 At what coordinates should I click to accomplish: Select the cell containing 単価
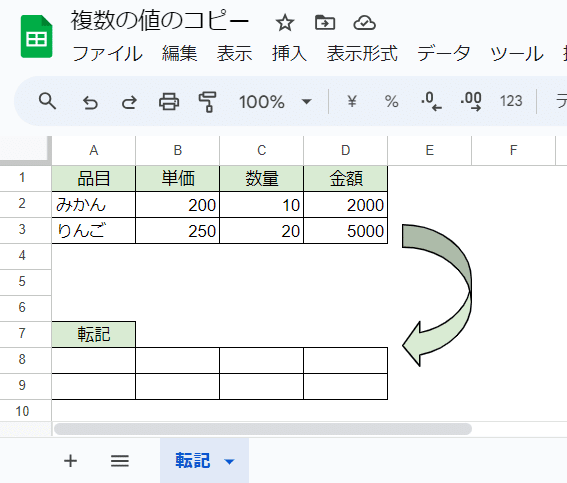pos(178,179)
